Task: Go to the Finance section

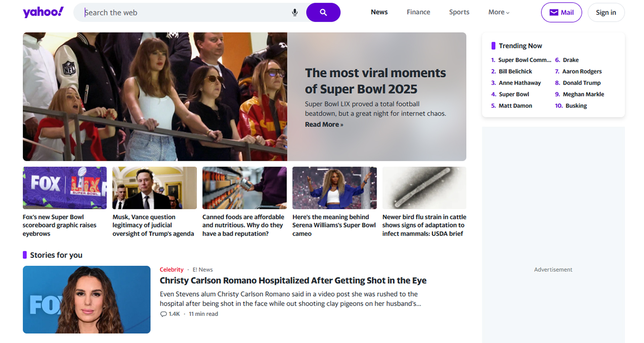Action: [418, 12]
